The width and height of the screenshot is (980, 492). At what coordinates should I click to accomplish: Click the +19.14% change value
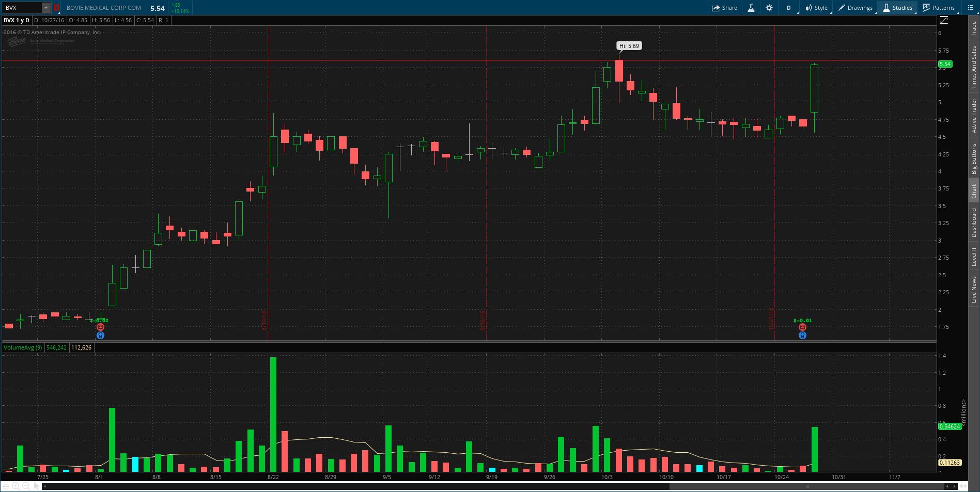[x=180, y=11]
